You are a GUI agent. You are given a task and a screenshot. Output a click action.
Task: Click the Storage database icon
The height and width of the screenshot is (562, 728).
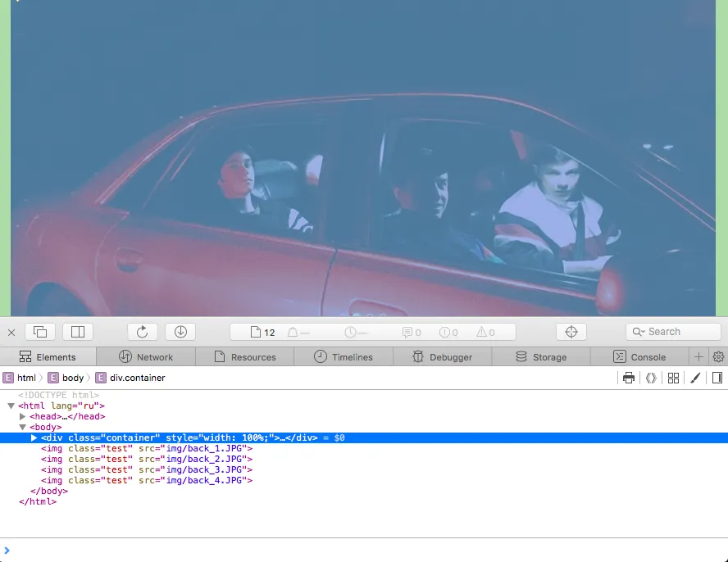(x=521, y=357)
